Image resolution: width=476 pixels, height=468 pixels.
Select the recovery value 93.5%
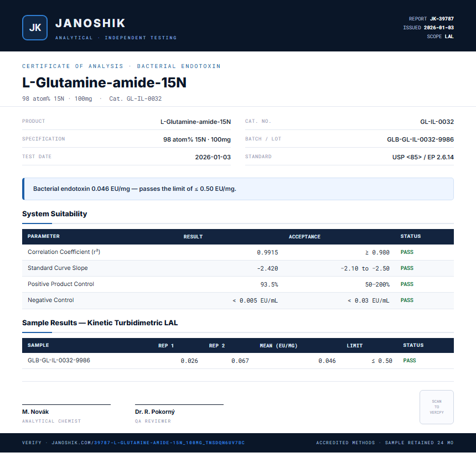[x=269, y=285]
